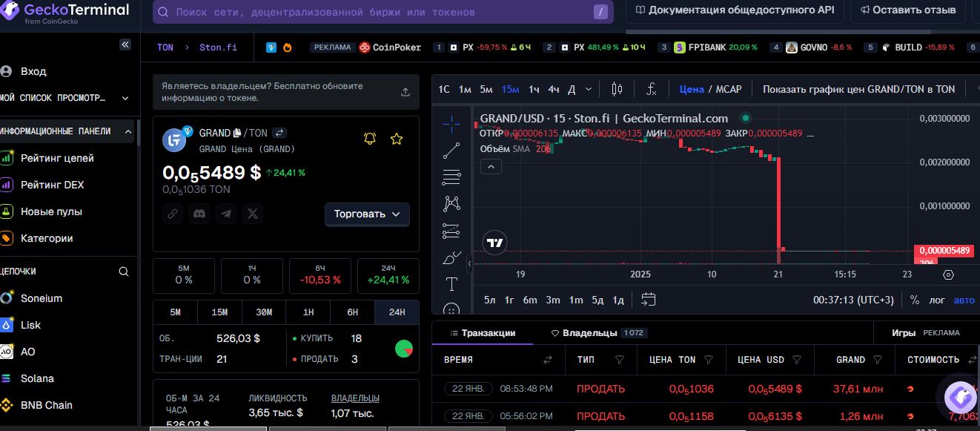Select the text annotation tool
Viewport: 980px width, 431px height.
pyautogui.click(x=451, y=285)
